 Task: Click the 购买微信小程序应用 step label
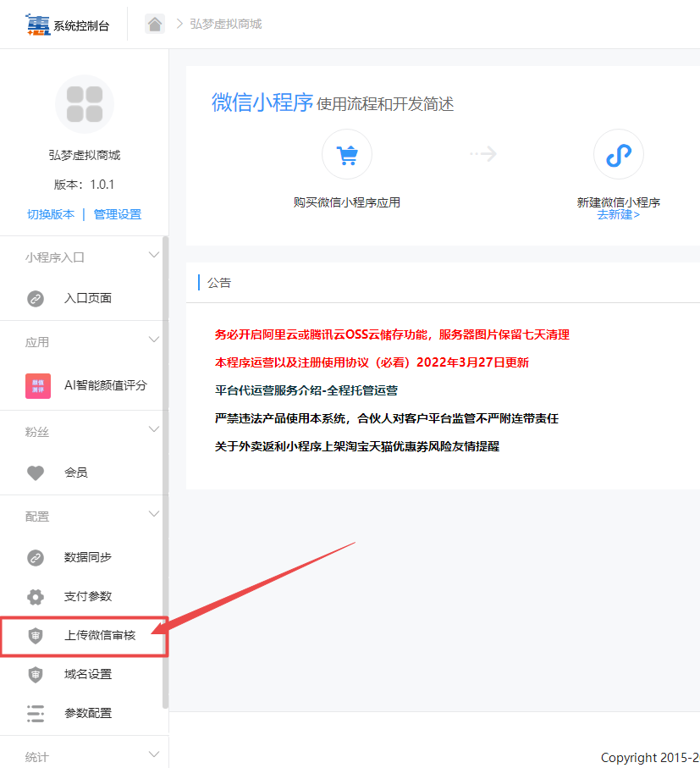click(347, 202)
